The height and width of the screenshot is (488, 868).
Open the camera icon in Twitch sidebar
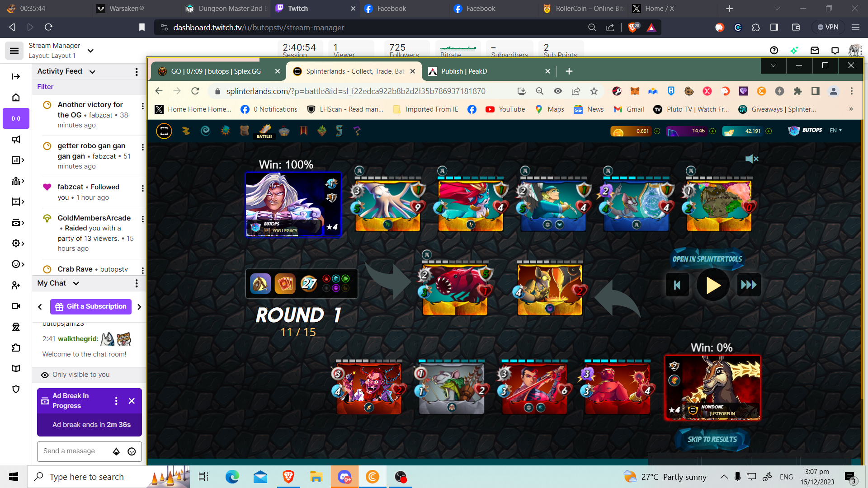(16, 306)
